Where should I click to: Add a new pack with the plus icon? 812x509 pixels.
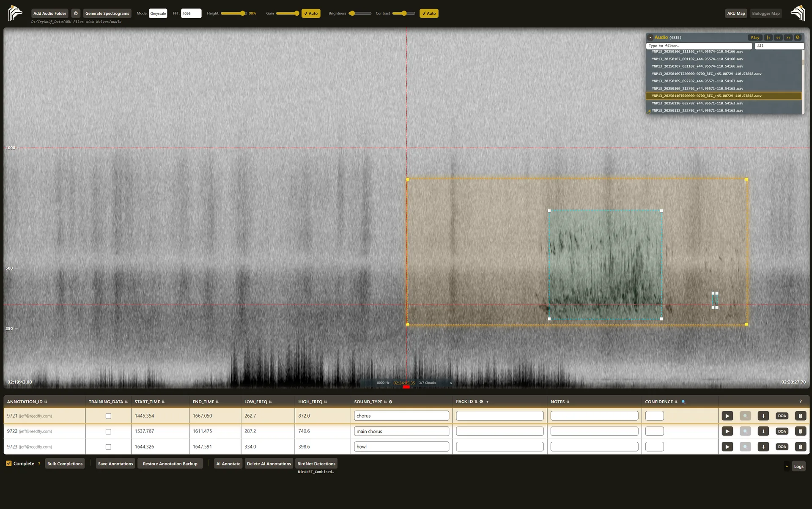pos(487,402)
